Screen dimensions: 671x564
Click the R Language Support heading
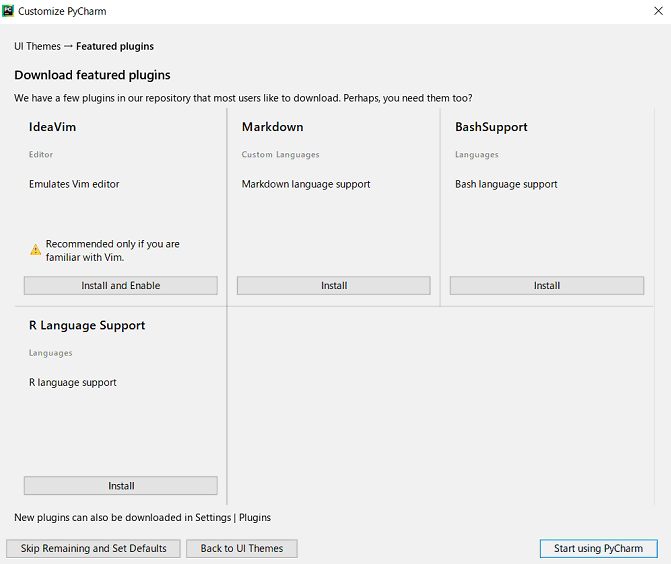coord(87,325)
